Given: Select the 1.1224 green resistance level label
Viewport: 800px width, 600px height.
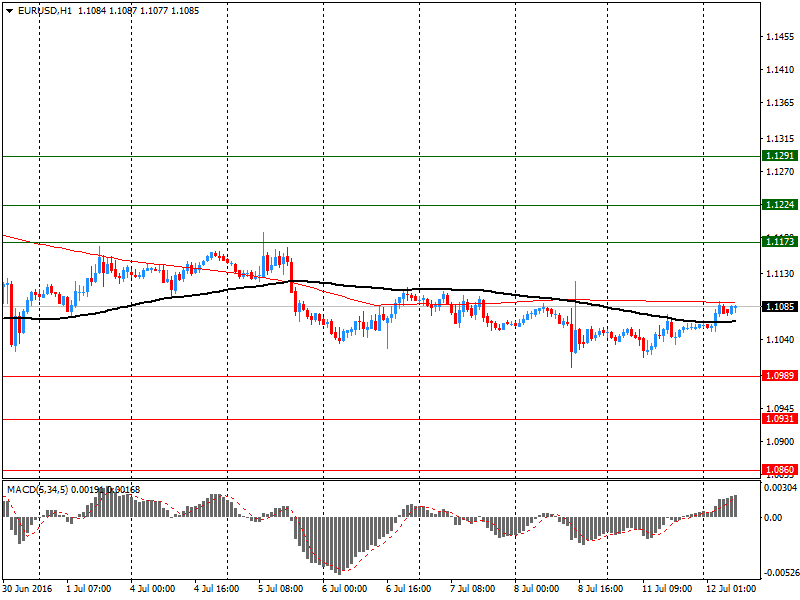Looking at the screenshot, I should click(780, 205).
